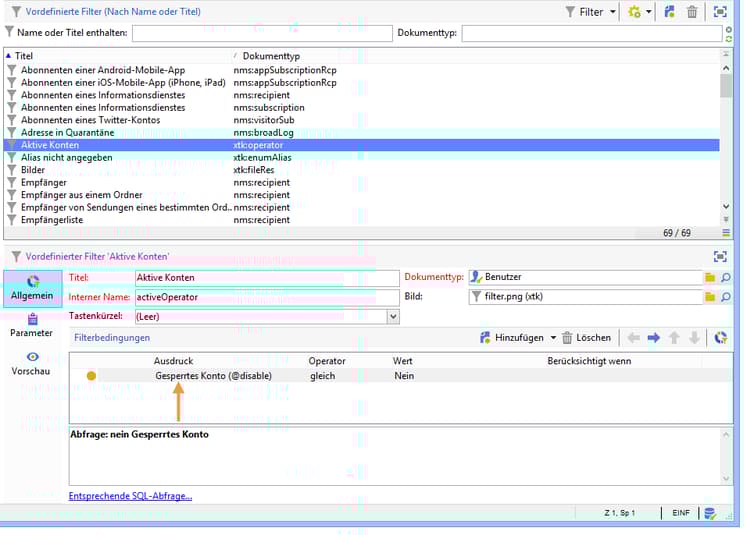Switch to the Allgemein tab

pyautogui.click(x=33, y=288)
